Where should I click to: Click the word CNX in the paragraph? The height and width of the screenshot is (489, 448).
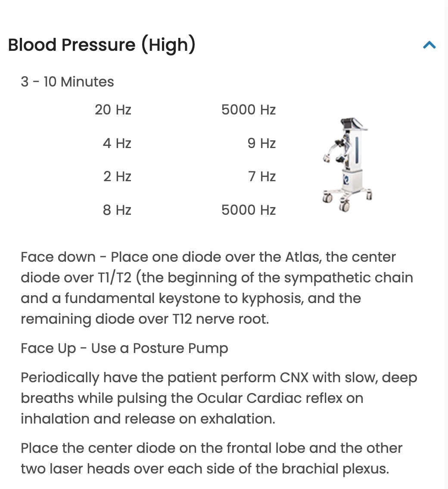coord(294,378)
